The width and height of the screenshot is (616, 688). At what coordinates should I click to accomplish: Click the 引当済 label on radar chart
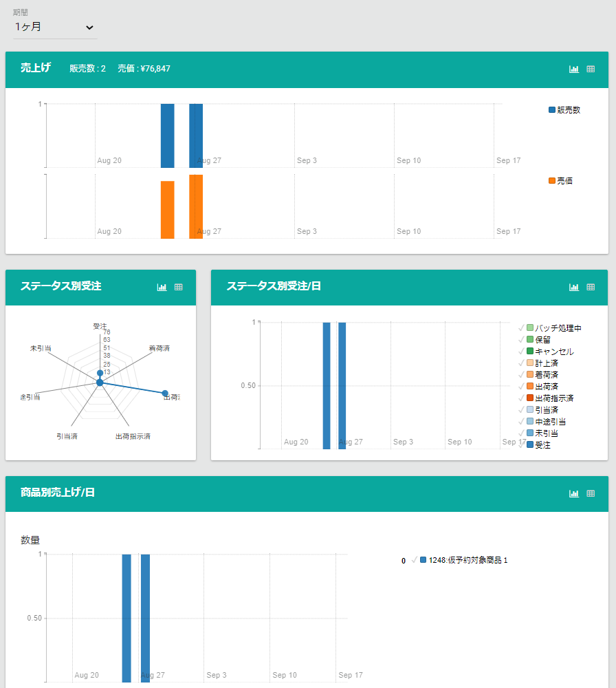67,437
